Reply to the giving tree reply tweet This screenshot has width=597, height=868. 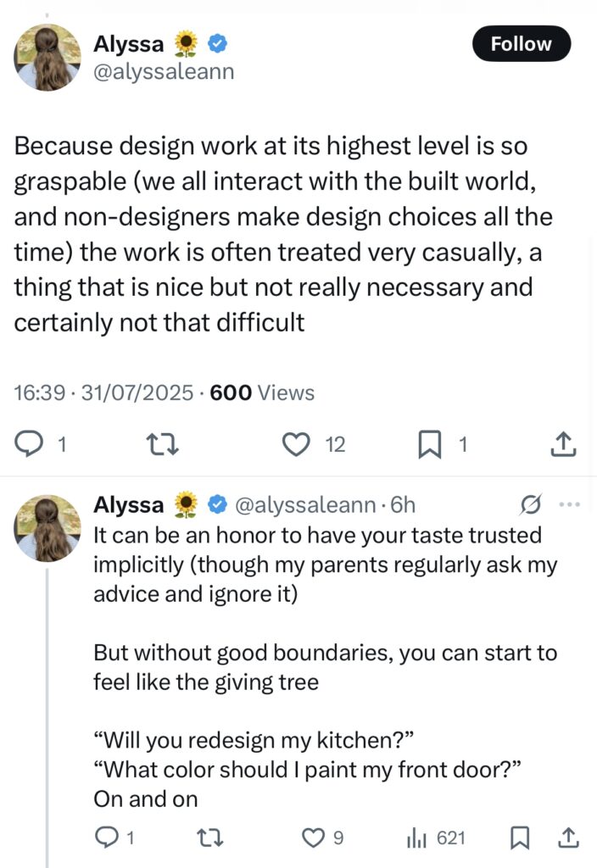coord(107,838)
